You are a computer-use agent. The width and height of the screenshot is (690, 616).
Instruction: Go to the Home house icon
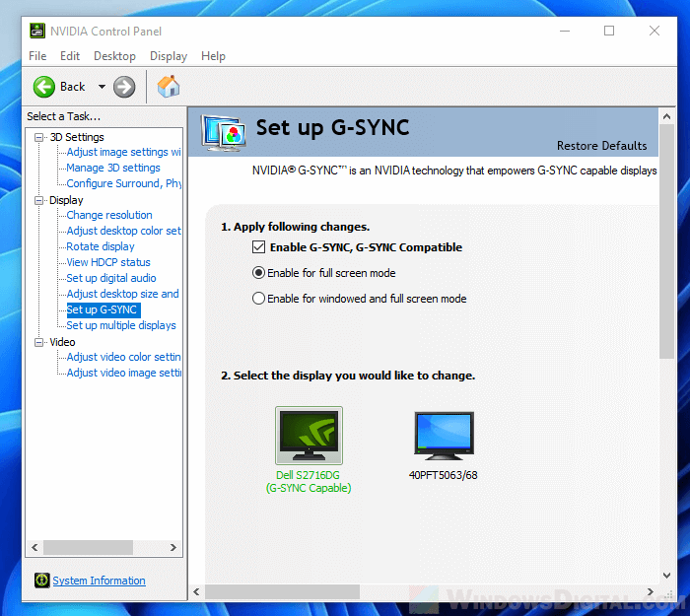(169, 87)
